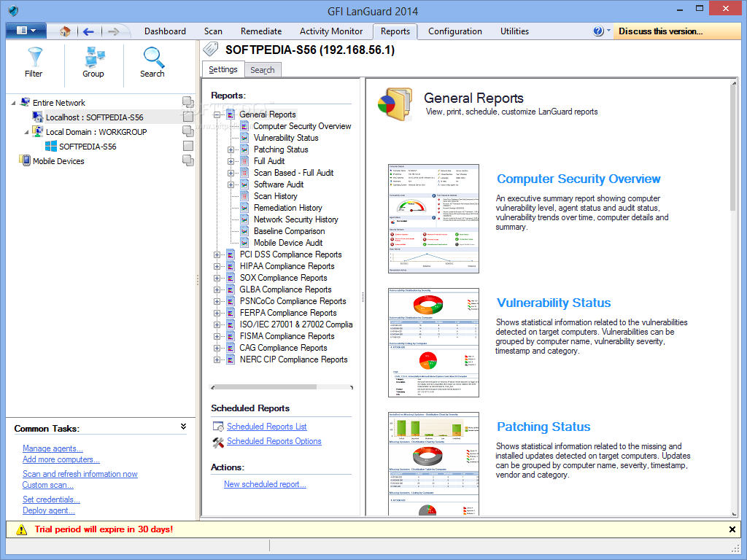Collapse the Local Domain WORKGROUP arrow
747x560 pixels.
26,132
